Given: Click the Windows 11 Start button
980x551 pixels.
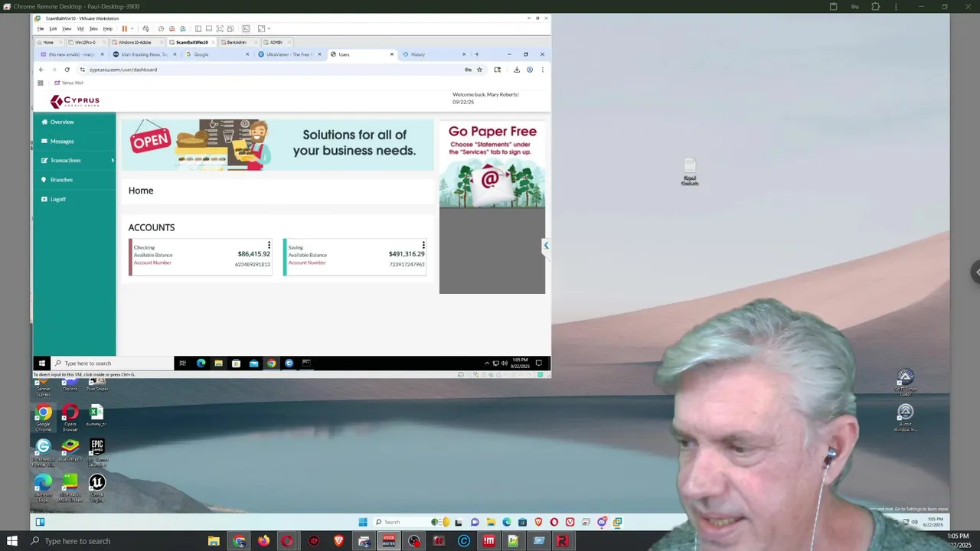Looking at the screenshot, I should (363, 522).
